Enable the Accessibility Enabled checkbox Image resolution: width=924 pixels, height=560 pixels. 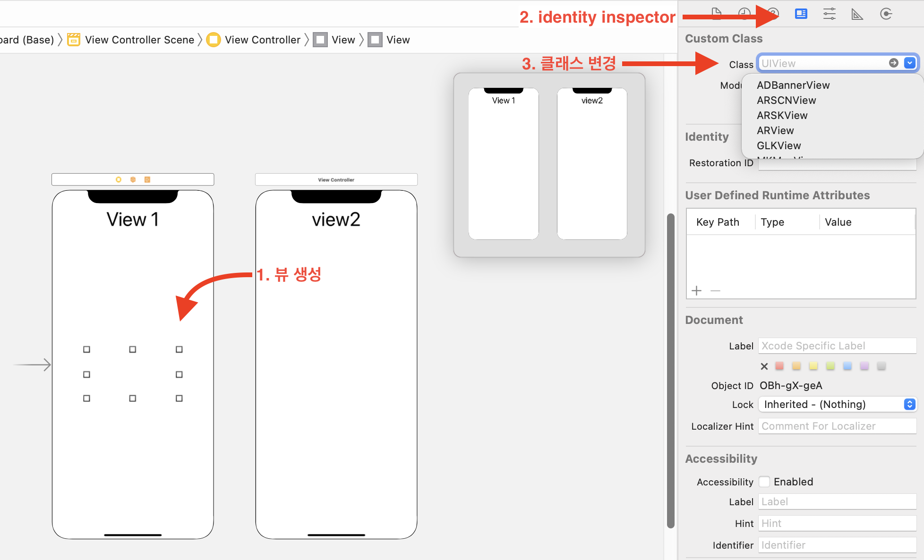[x=764, y=482]
